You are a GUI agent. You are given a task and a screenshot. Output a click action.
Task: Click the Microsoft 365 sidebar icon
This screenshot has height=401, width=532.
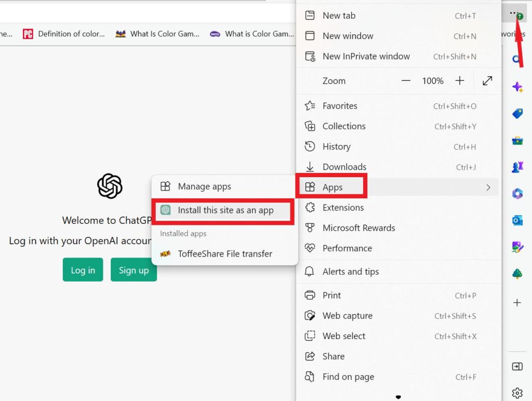[x=517, y=194]
